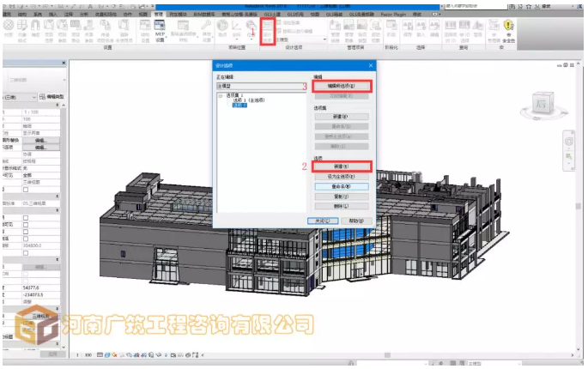The height and width of the screenshot is (369, 588).
Task: Close the Properties panel with its X
Action: click(64, 63)
